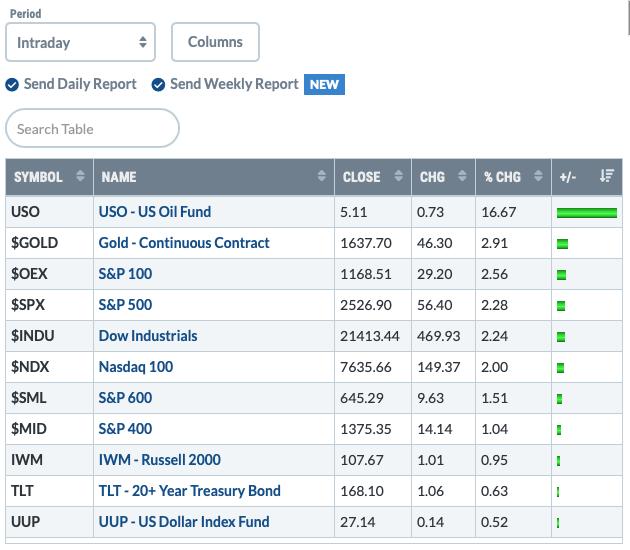630x550 pixels.
Task: Click the close value 1637.70
Action: 366,243
